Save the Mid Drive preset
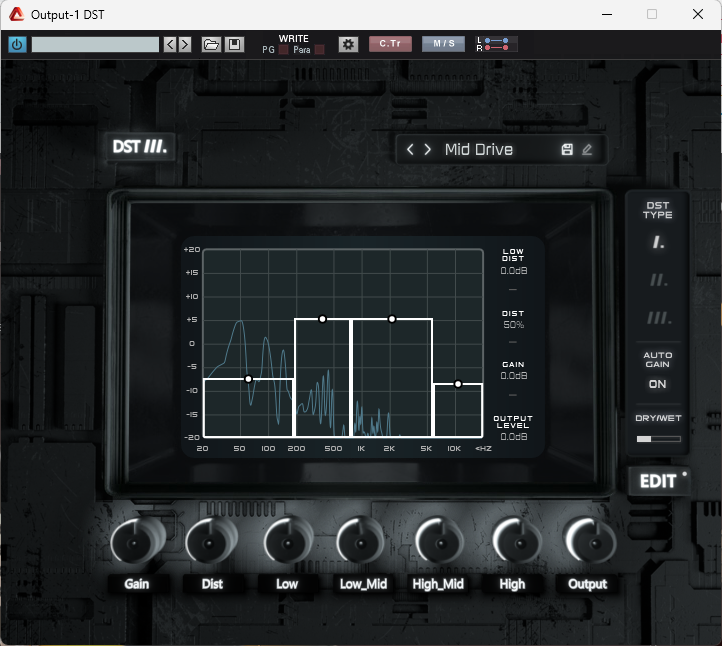The width and height of the screenshot is (722, 646). 567,149
